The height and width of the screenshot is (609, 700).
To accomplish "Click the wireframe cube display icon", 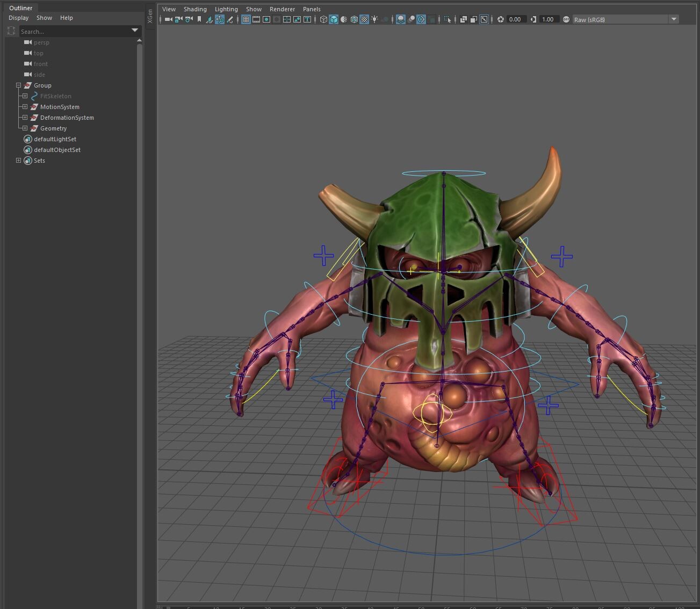I will click(x=323, y=19).
